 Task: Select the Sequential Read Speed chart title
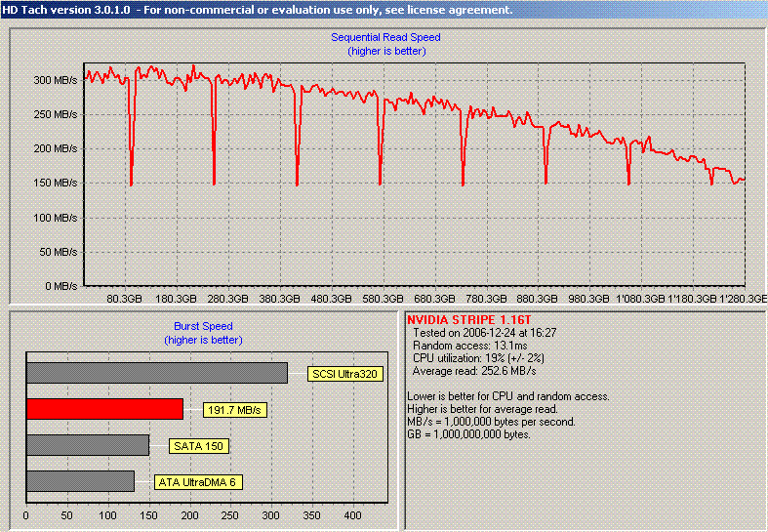pos(385,37)
